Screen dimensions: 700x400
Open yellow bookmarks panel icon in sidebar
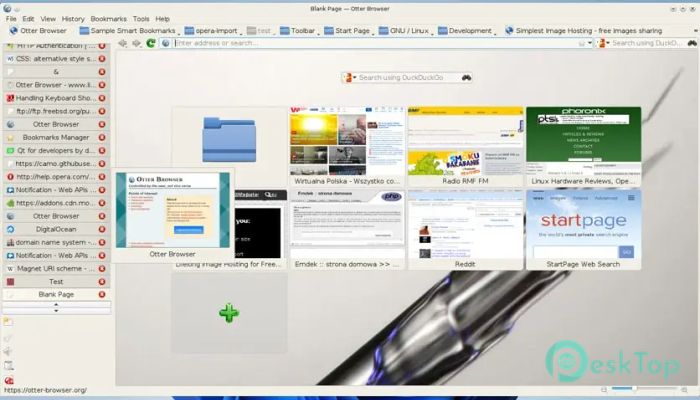(x=8, y=322)
